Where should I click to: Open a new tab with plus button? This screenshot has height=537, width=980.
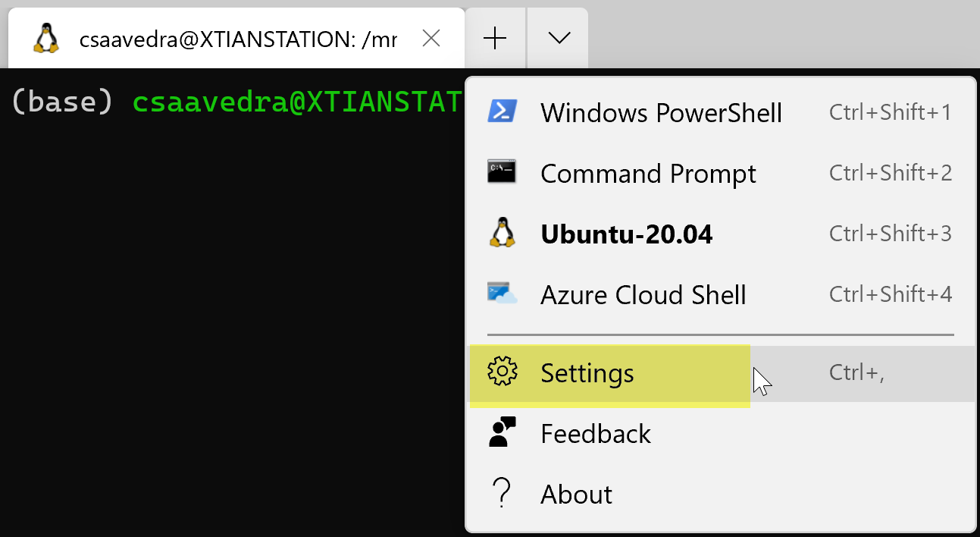[495, 38]
